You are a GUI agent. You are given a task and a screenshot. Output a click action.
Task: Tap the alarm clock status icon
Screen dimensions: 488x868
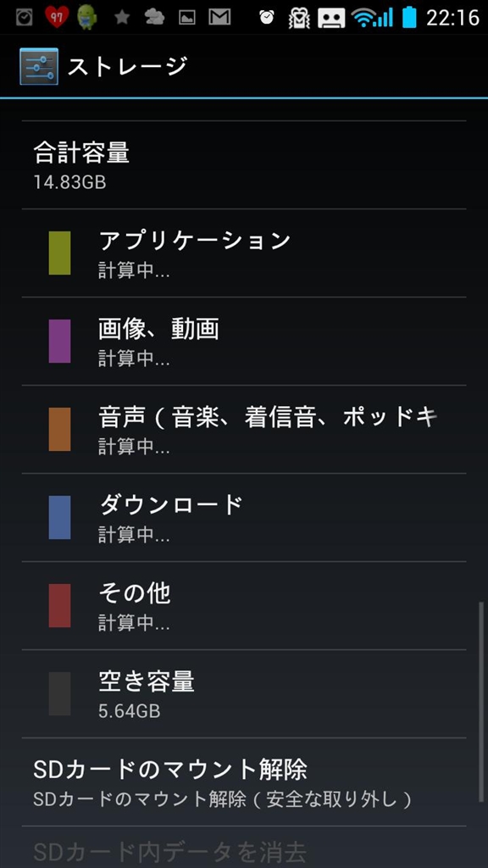coord(267,17)
